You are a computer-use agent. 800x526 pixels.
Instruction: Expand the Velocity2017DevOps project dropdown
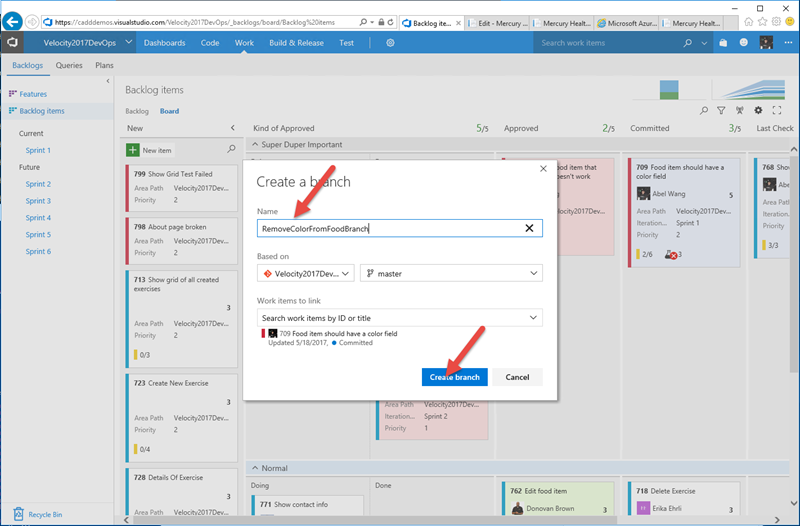coord(129,42)
